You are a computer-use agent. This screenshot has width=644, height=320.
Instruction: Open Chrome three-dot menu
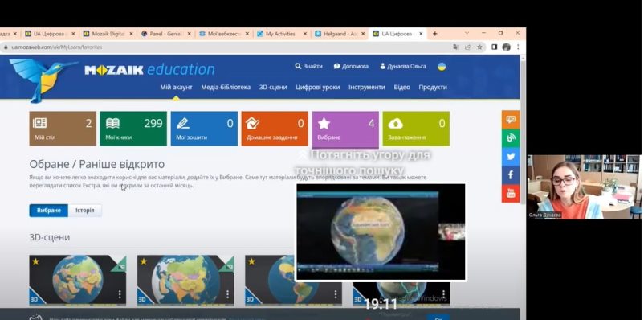click(518, 47)
